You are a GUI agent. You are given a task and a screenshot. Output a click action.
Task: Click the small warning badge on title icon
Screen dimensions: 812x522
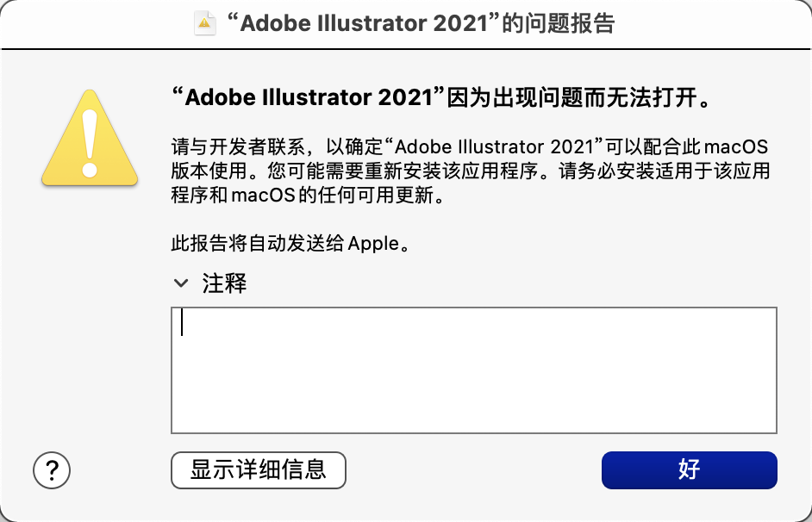204,22
